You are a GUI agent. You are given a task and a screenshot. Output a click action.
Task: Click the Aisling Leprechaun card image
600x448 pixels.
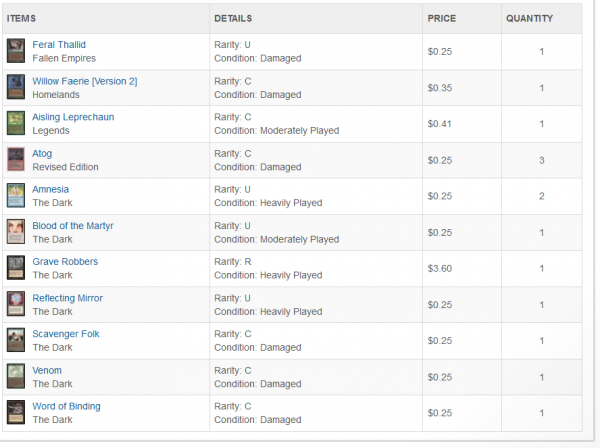(16, 123)
